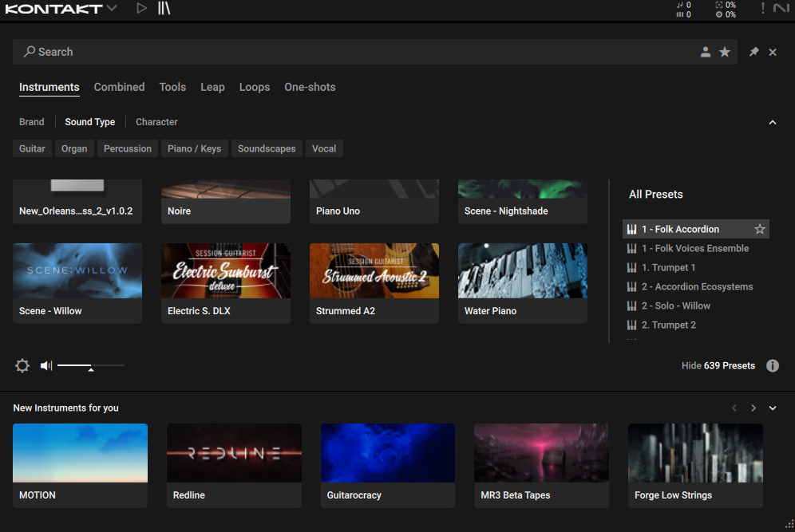Viewport: 795px width, 532px height.
Task: Go to previous New Instruments page
Action: (x=734, y=408)
